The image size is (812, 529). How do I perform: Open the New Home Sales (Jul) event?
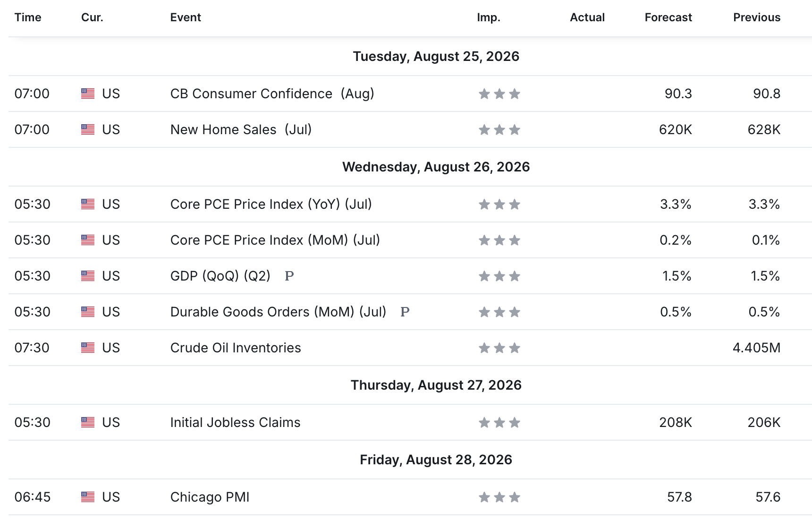(241, 129)
